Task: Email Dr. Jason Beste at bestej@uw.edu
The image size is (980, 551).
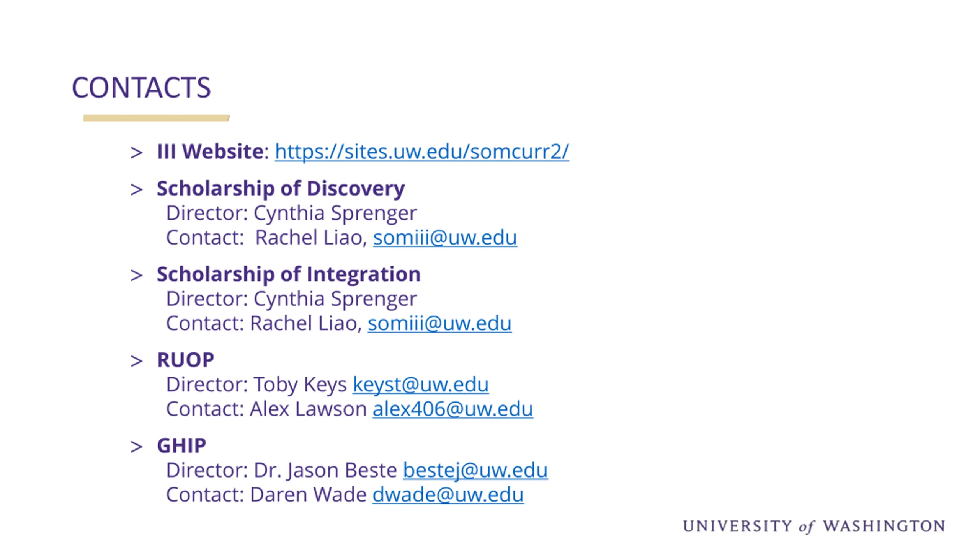Action: 475,470
